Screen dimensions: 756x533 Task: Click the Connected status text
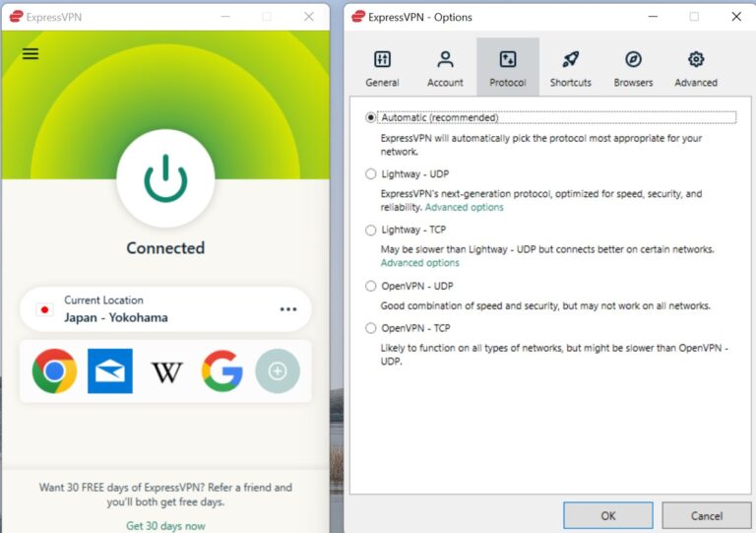(x=165, y=248)
